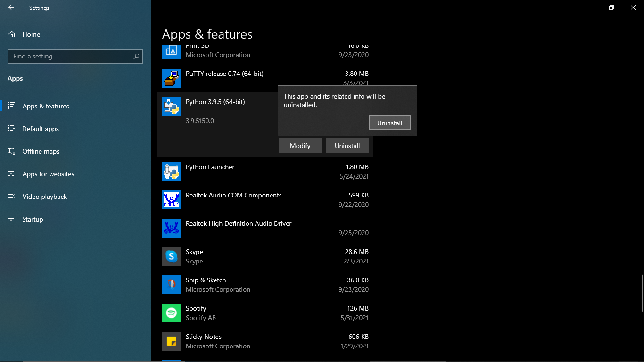This screenshot has height=362, width=644.
Task: Click the Uninstall button under Python
Action: point(347,145)
